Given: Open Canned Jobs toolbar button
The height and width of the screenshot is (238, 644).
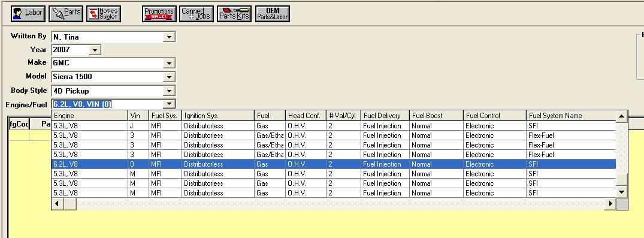Looking at the screenshot, I should (x=196, y=14).
